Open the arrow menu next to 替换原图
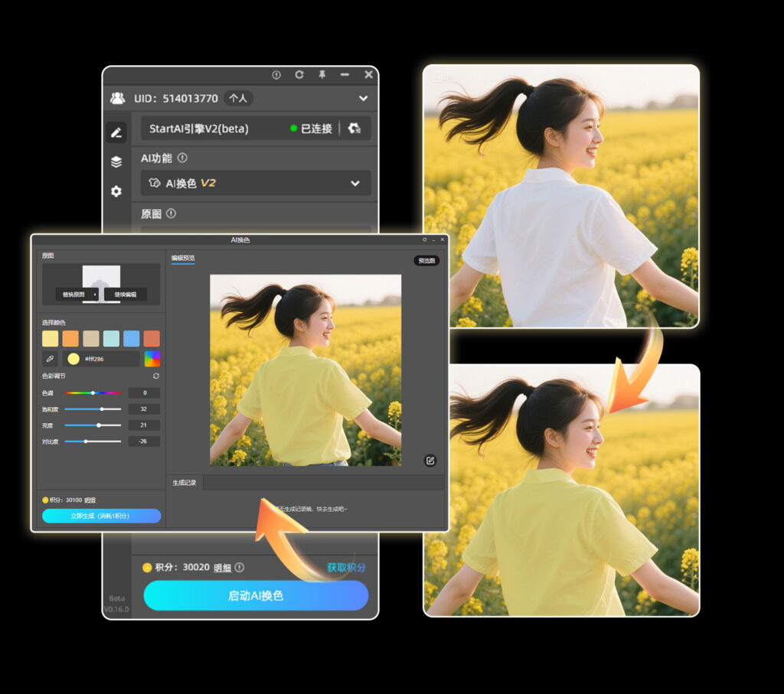Screen dimensions: 784x694 tap(95, 295)
